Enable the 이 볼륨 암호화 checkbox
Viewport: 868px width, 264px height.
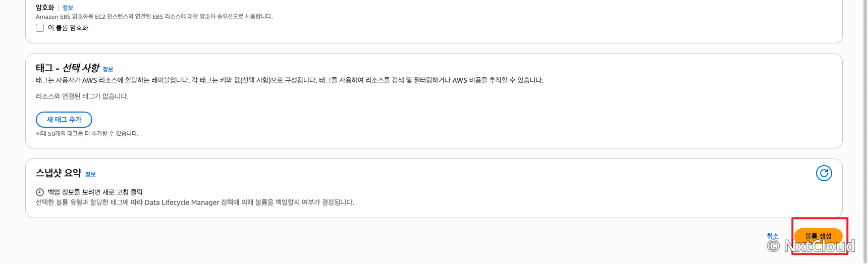point(40,28)
